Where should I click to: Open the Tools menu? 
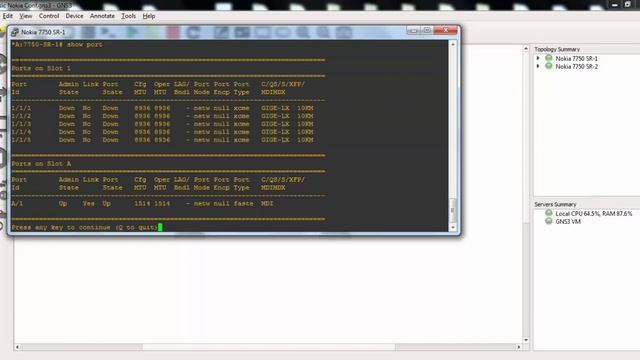128,16
